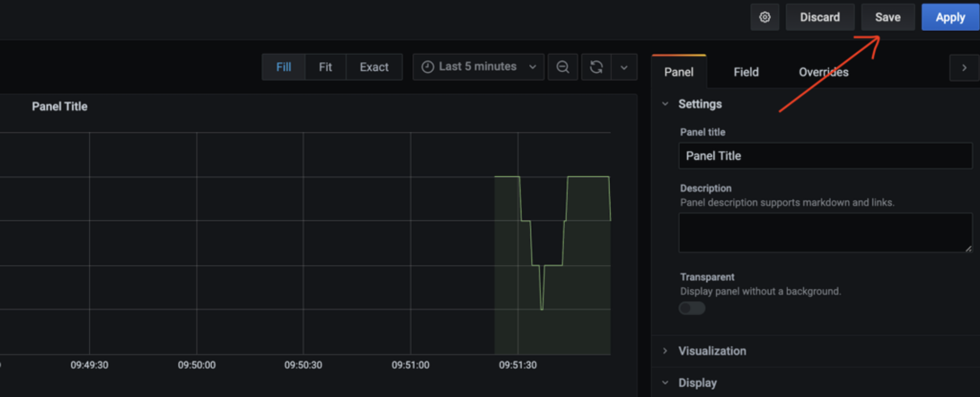Screen dimensions: 980x397
Task: Click the Save button
Action: click(x=888, y=17)
